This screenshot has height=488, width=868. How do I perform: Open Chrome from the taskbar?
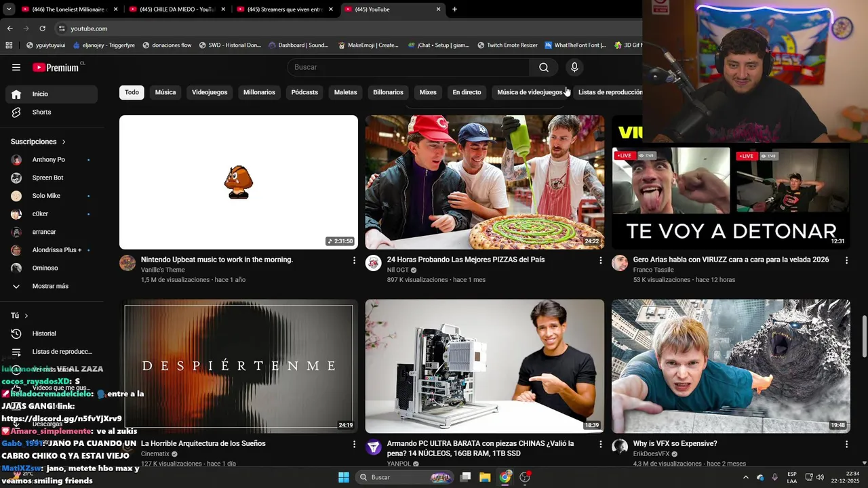coord(505,477)
